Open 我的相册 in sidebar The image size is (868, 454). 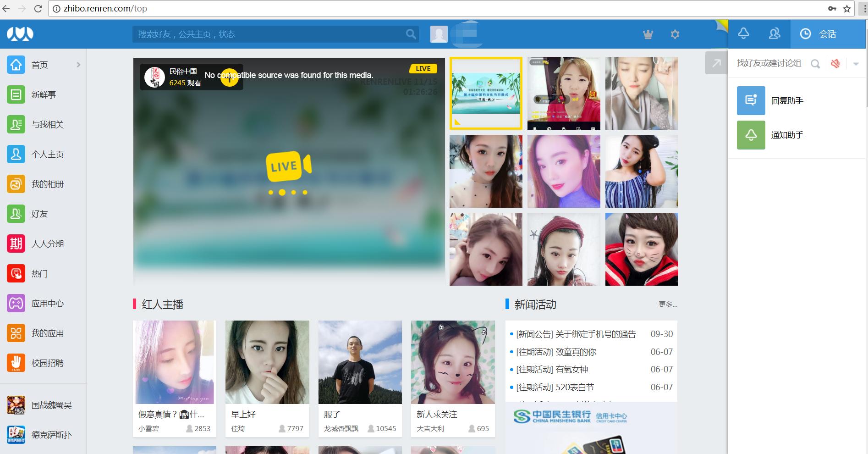pos(47,184)
